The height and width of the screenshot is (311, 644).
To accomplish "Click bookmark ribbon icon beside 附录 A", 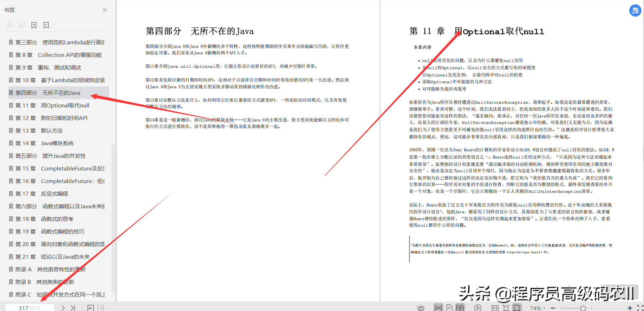I will pos(11,269).
